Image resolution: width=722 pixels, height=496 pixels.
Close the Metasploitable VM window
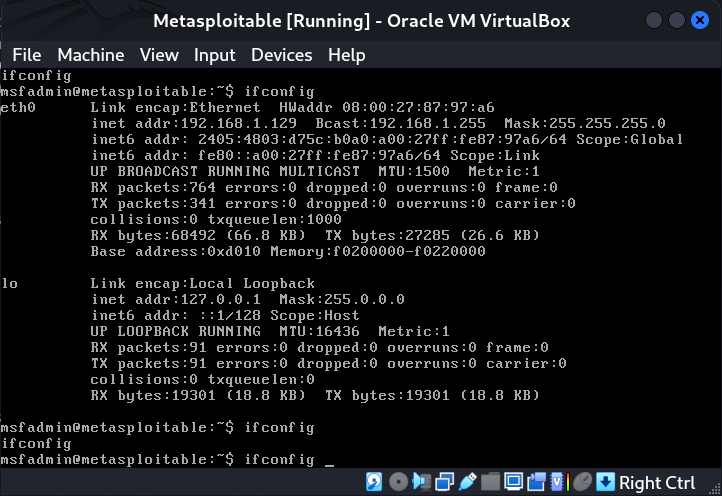tap(700, 20)
